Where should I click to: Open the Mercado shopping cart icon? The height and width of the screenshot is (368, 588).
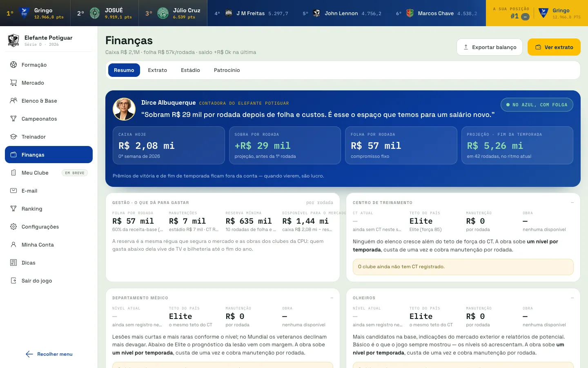tap(13, 83)
